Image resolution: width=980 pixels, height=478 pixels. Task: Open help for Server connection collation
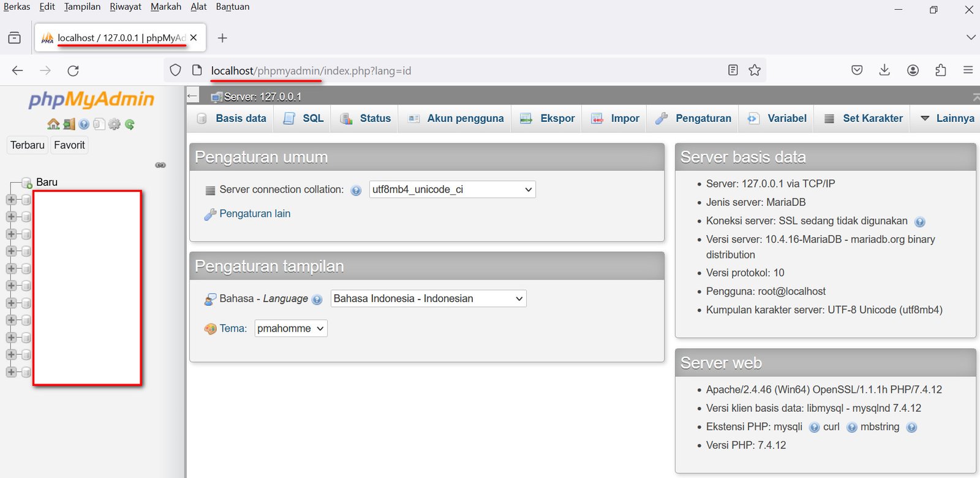[x=356, y=191]
